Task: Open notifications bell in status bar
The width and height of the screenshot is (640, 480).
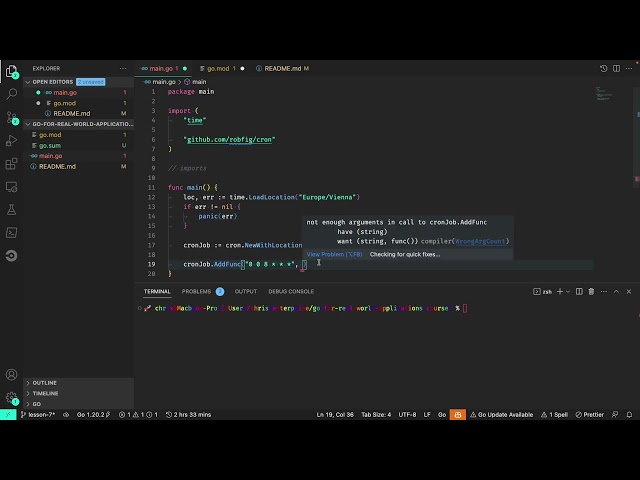Action: point(629,415)
